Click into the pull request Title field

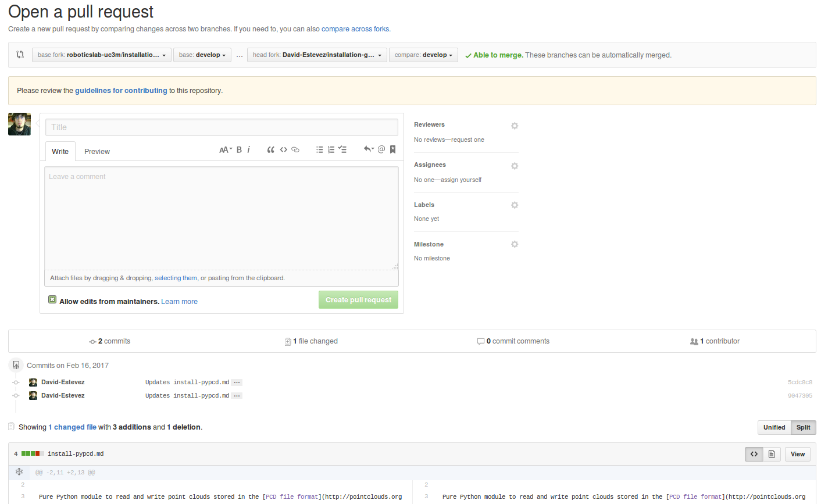pos(222,127)
